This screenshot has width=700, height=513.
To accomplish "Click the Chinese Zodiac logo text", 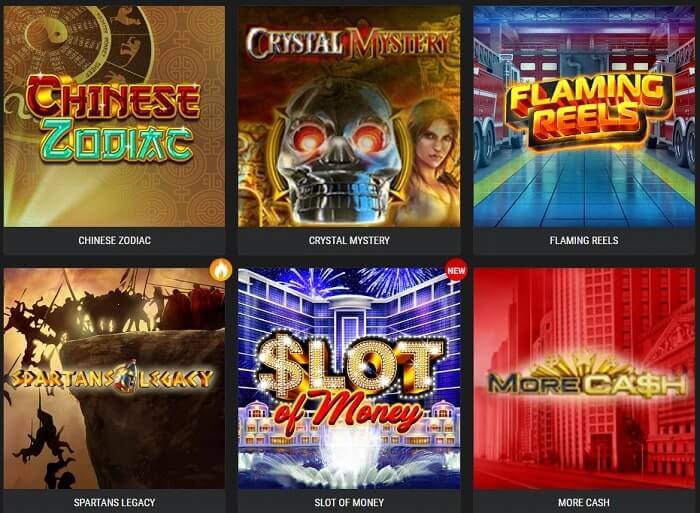I will tap(113, 117).
